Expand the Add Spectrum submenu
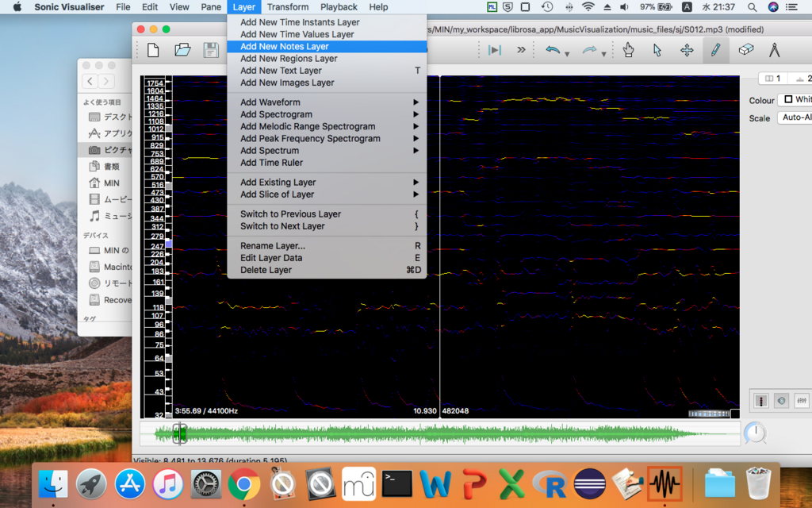Screen dimensions: 812x508 (327, 150)
